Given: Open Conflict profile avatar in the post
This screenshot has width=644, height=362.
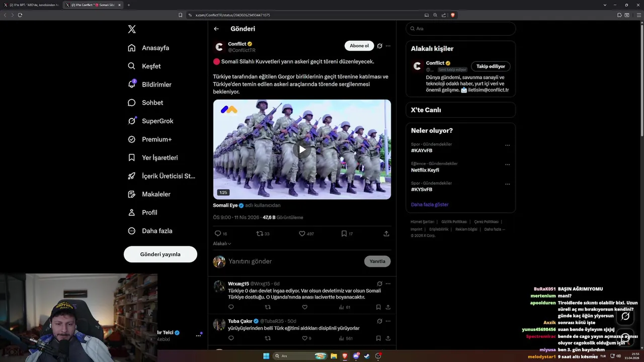Looking at the screenshot, I should click(x=219, y=47).
